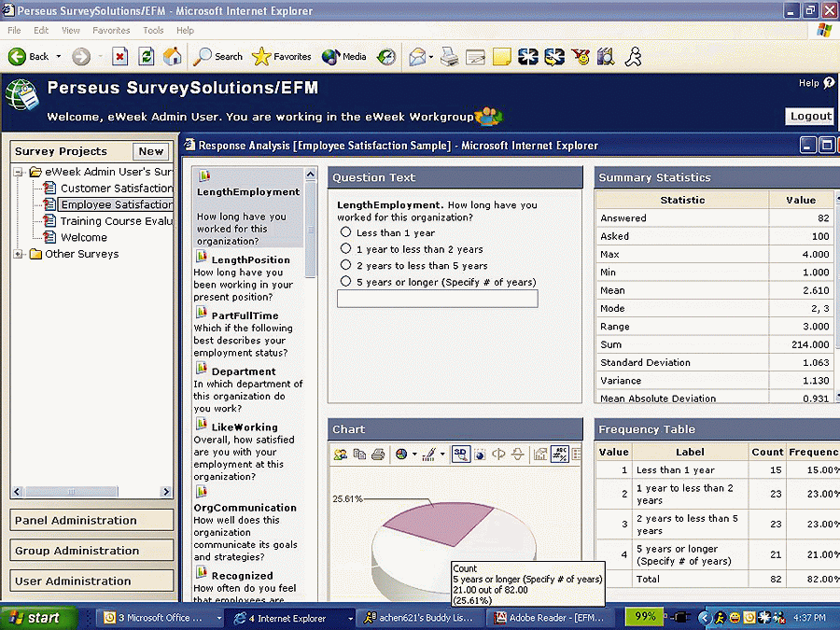Open the Panel Administration section
This screenshot has width=840, height=630.
pos(91,520)
